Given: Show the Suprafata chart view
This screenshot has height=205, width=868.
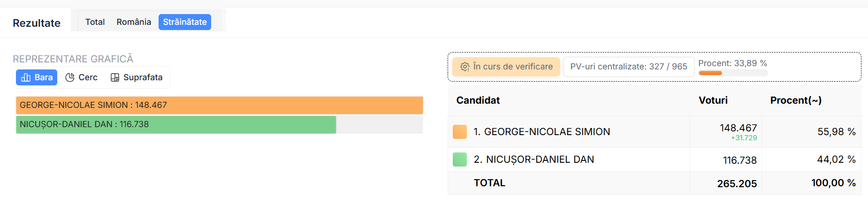Looking at the screenshot, I should pos(137,77).
